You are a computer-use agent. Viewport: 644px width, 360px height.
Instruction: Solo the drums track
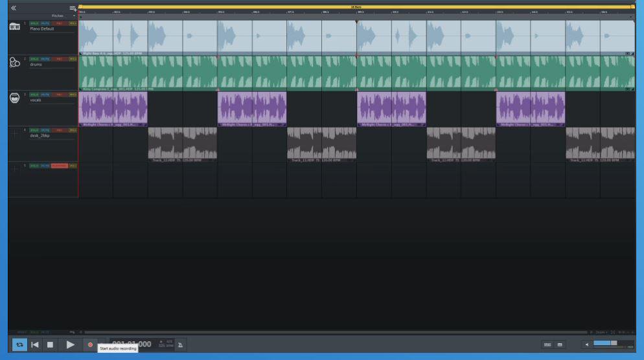(34, 59)
